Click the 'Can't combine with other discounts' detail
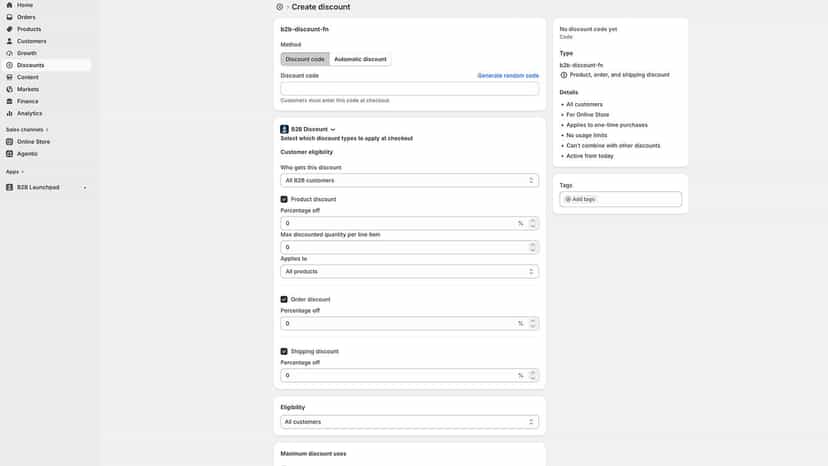The height and width of the screenshot is (466, 828). click(x=613, y=145)
